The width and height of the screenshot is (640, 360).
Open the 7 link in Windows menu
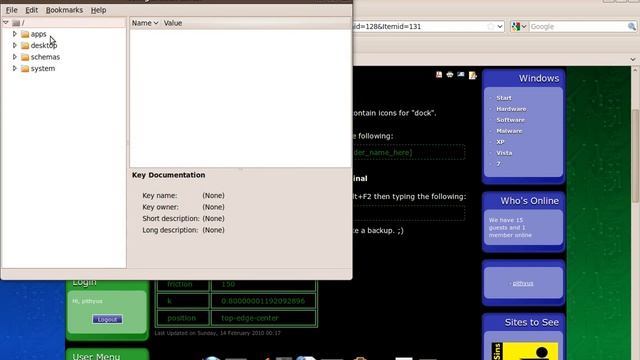click(x=498, y=164)
